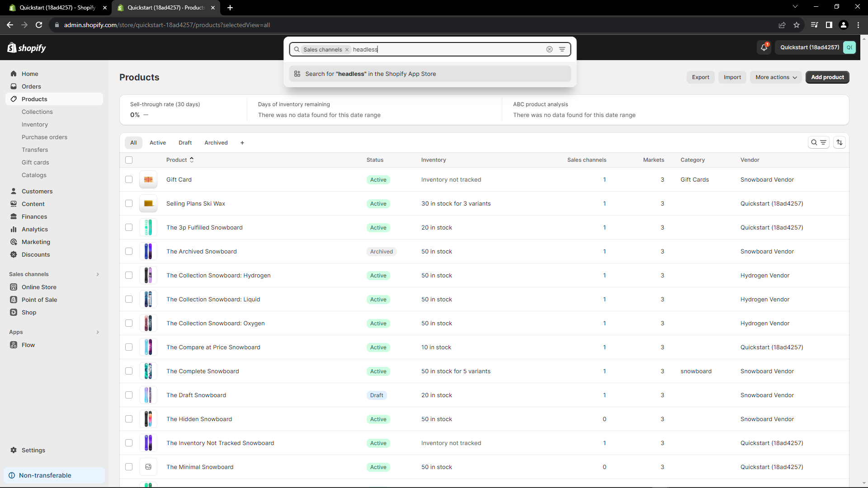Viewport: 868px width, 488px height.
Task: Open The Hidden Snowboard product link
Action: tap(199, 419)
